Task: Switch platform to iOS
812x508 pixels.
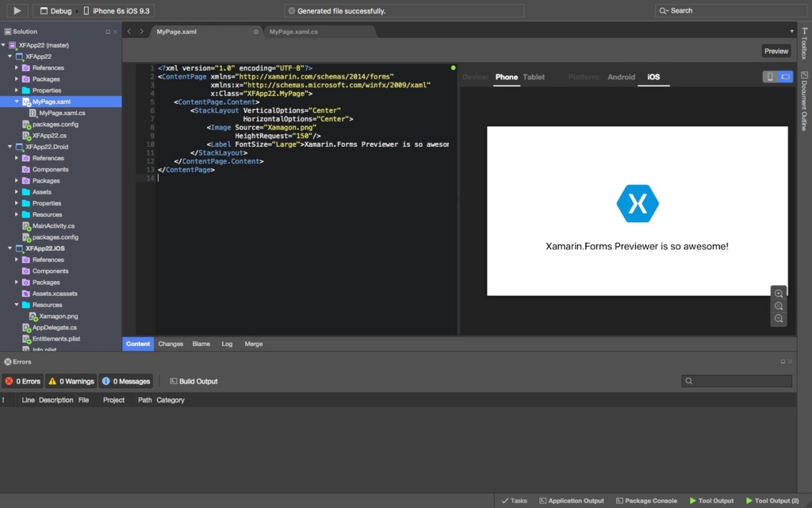Action: tap(653, 77)
